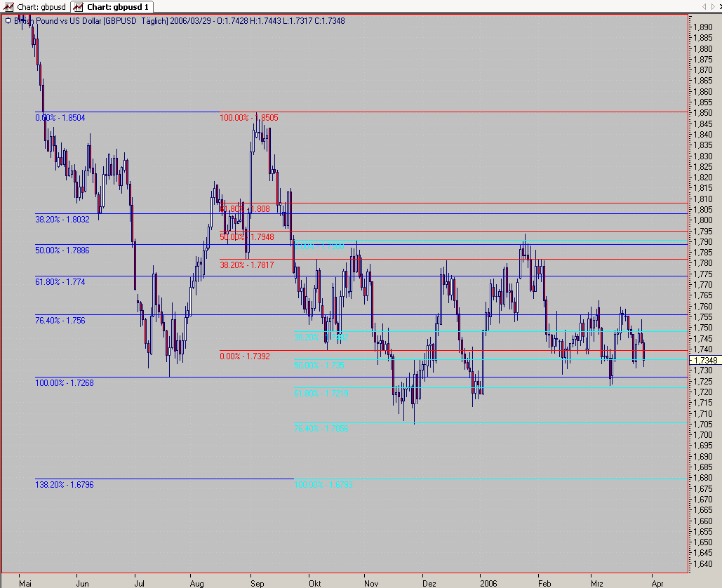Click the red 0.00% - 1.7392 level label
This screenshot has height=588, width=722.
click(244, 356)
